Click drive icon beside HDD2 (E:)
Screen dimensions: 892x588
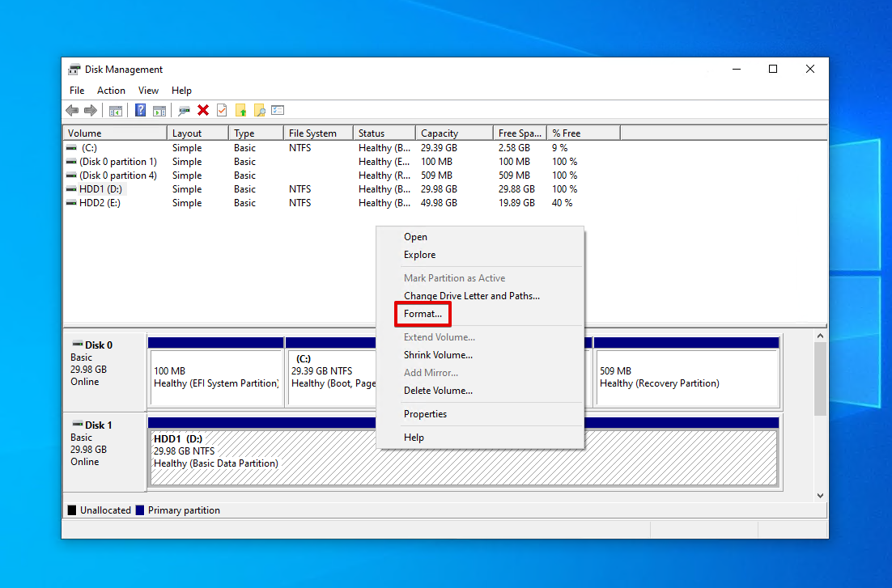pyautogui.click(x=71, y=203)
